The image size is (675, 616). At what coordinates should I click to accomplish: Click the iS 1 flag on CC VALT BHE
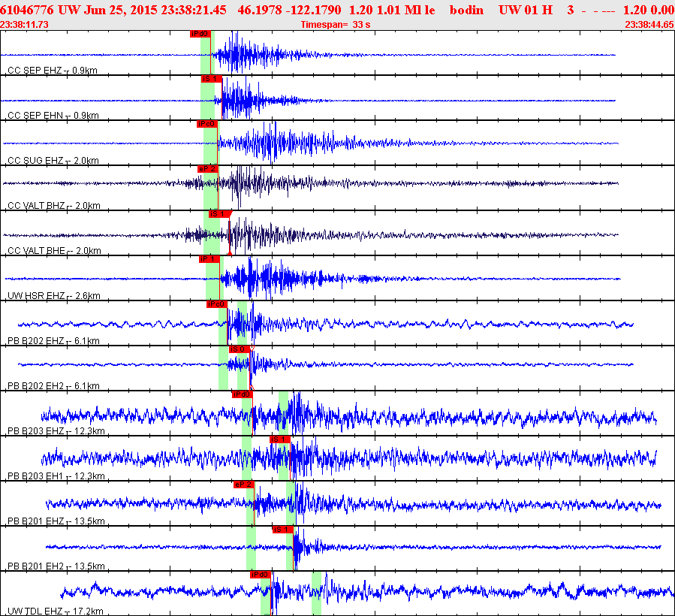[218, 214]
